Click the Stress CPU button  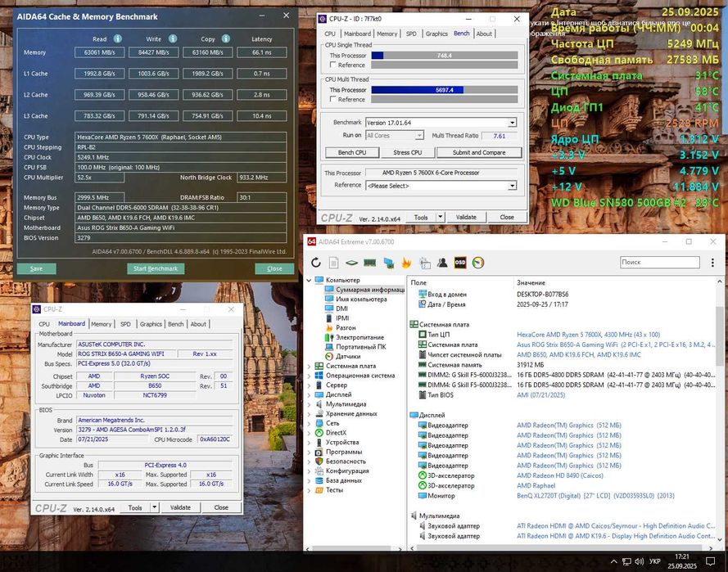[407, 152]
